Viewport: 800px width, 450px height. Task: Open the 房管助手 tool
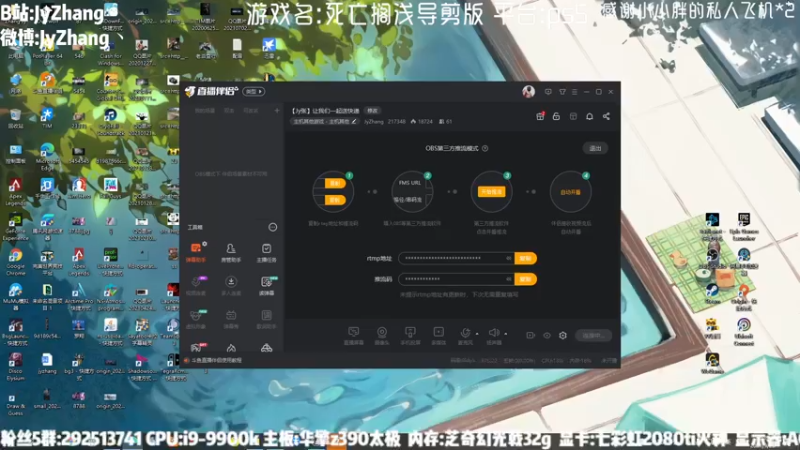click(x=231, y=252)
